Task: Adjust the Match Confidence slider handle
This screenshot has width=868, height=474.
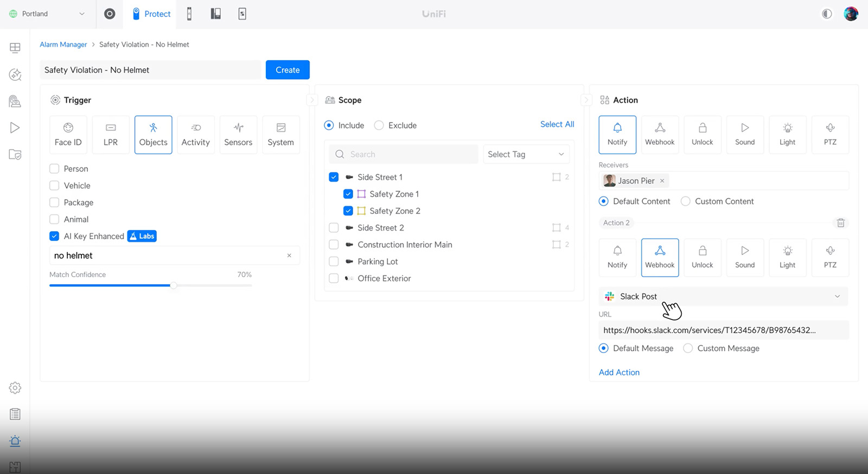Action: click(174, 285)
